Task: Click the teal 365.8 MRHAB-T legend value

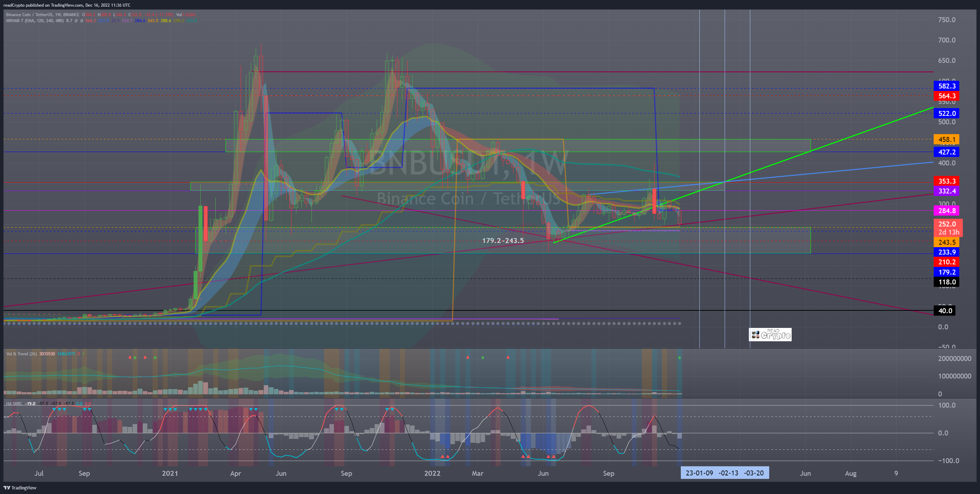Action: click(192, 21)
